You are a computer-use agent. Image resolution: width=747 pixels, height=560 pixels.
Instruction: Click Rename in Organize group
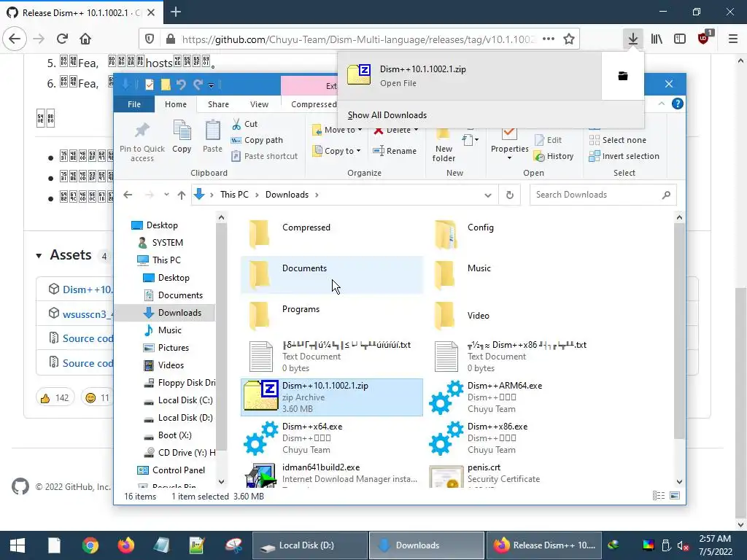395,151
